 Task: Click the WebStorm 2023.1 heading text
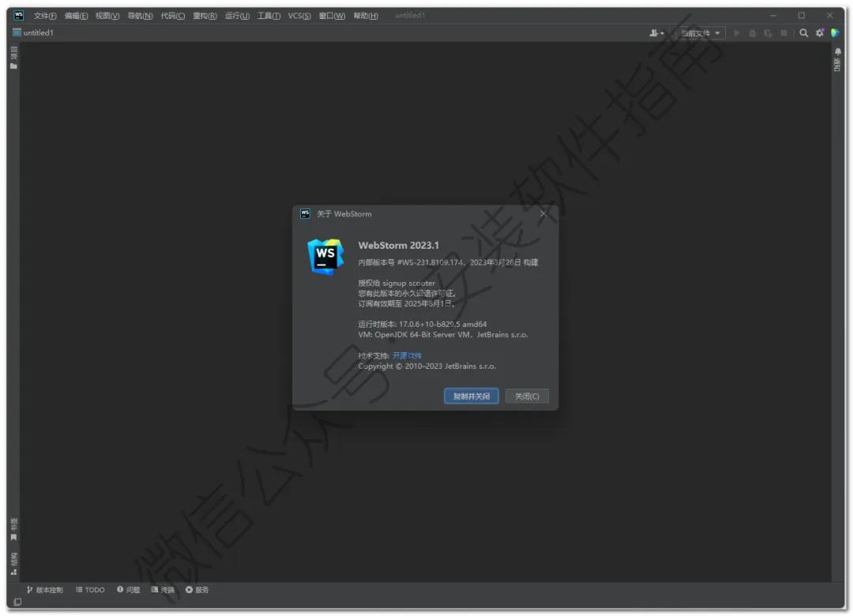coord(398,246)
